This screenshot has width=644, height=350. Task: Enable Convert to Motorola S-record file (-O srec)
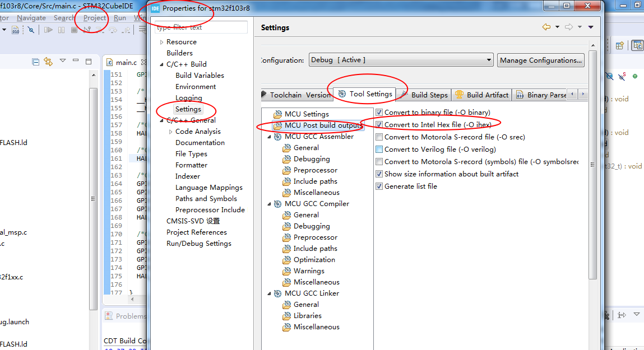tap(379, 137)
